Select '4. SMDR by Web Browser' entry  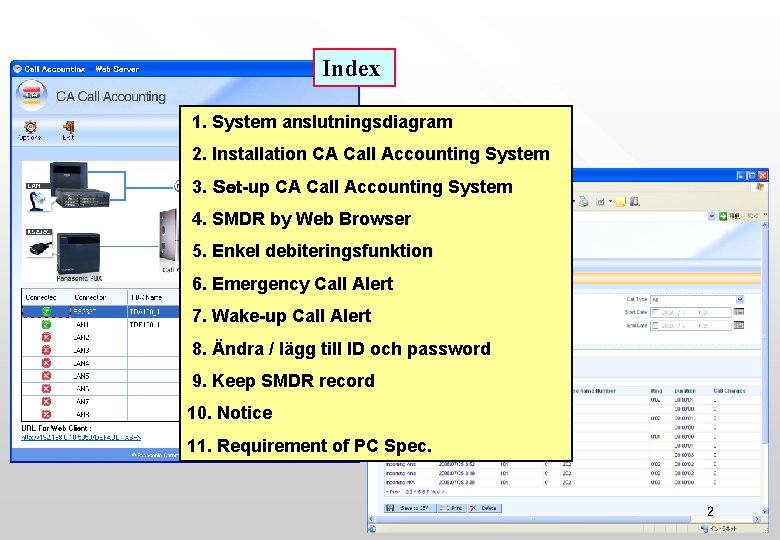point(301,219)
